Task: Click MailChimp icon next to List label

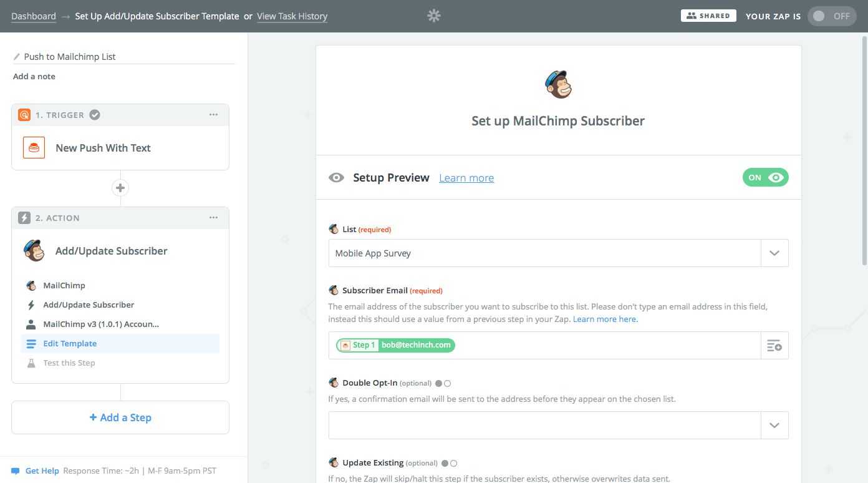Action: 334,229
